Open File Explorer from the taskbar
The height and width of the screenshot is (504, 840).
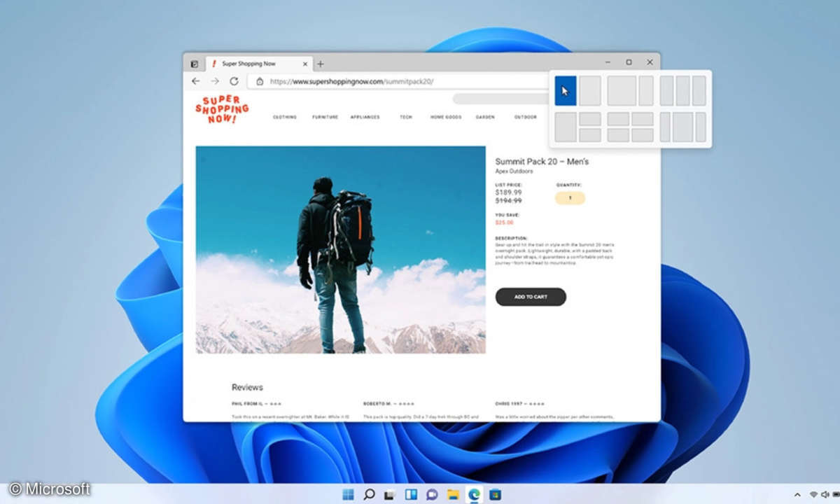point(453,494)
